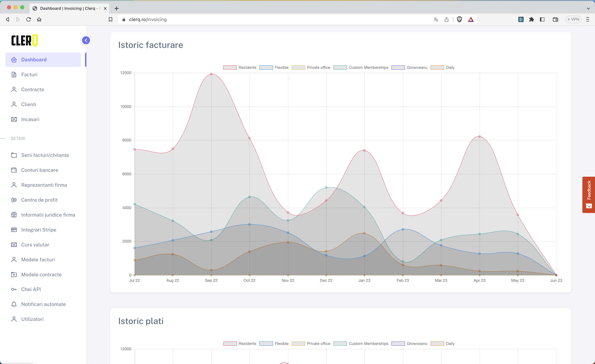Open Brave Rewards triangle icon
This screenshot has width=595, height=364.
click(471, 20)
